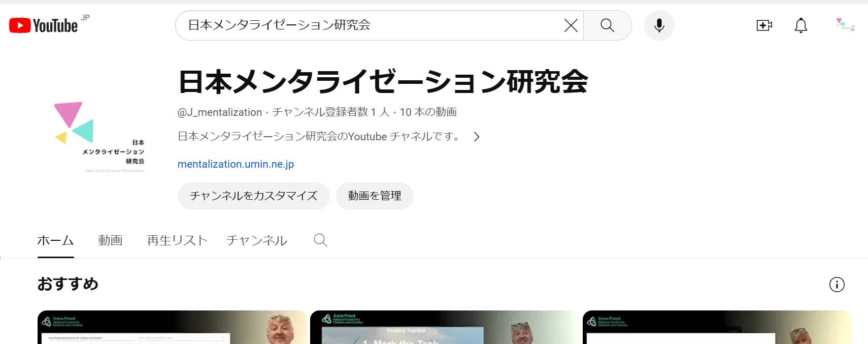This screenshot has width=868, height=344.
Task: Click the YouTube logo home icon
Action: click(44, 25)
